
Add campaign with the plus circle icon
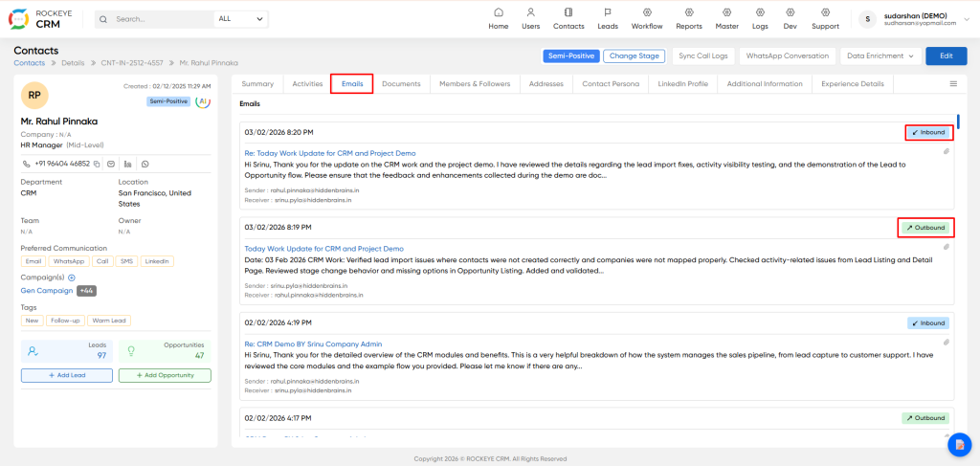[x=71, y=277]
